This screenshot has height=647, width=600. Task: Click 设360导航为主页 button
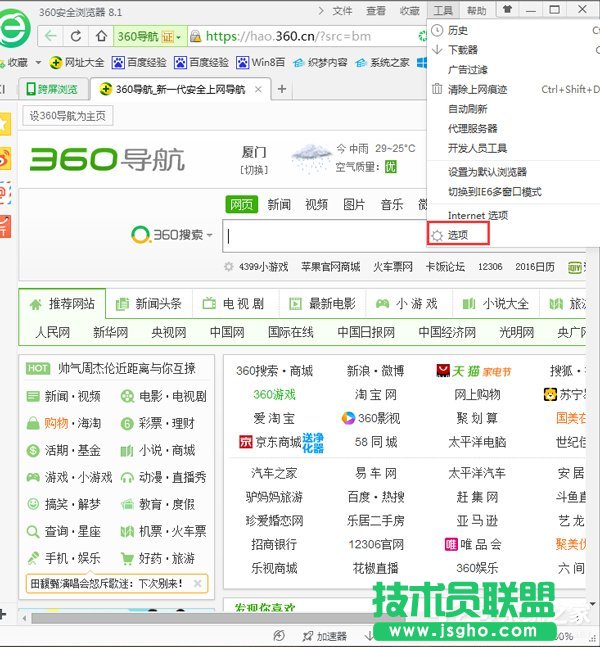click(67, 116)
